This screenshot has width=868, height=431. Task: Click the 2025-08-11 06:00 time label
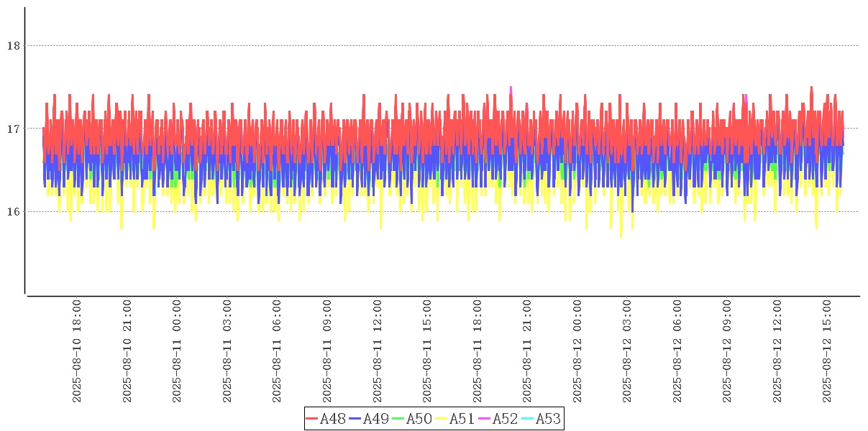277,352
